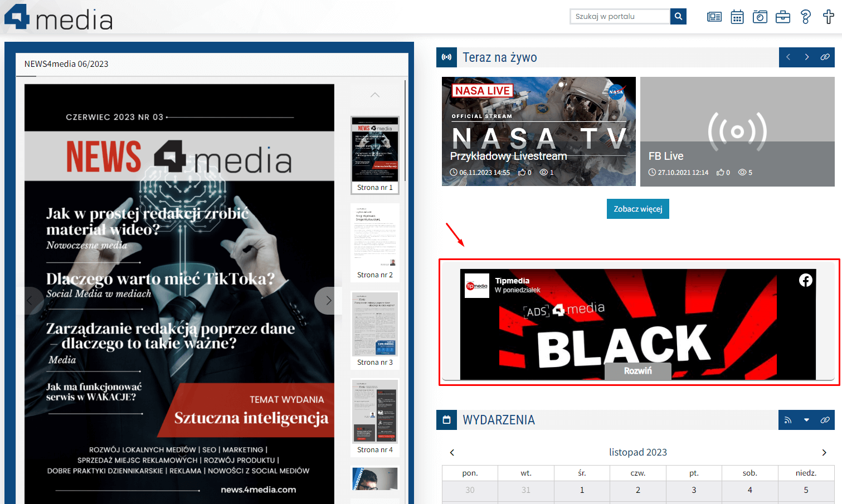The image size is (842, 504).
Task: Go to previous magazine page arrow
Action: tap(30, 301)
